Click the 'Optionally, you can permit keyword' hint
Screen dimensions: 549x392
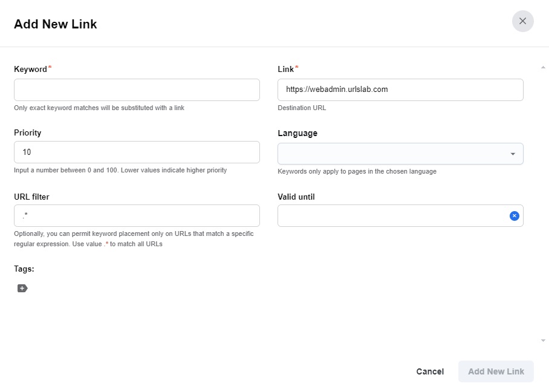click(x=134, y=238)
